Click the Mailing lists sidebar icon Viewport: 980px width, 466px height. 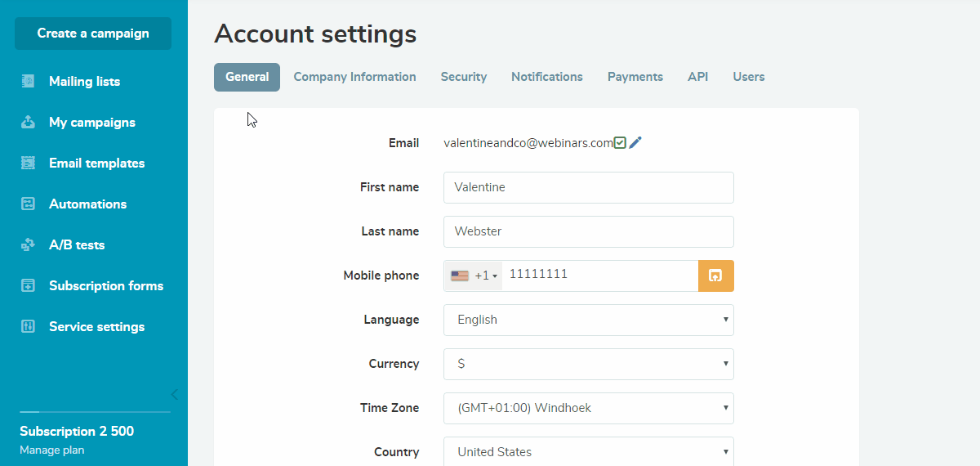(29, 82)
